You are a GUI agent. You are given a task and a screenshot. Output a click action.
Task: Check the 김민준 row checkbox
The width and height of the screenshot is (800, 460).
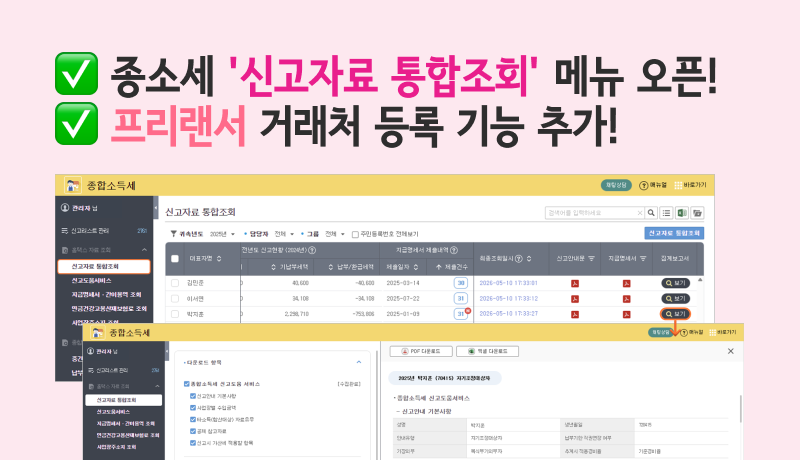click(x=175, y=283)
